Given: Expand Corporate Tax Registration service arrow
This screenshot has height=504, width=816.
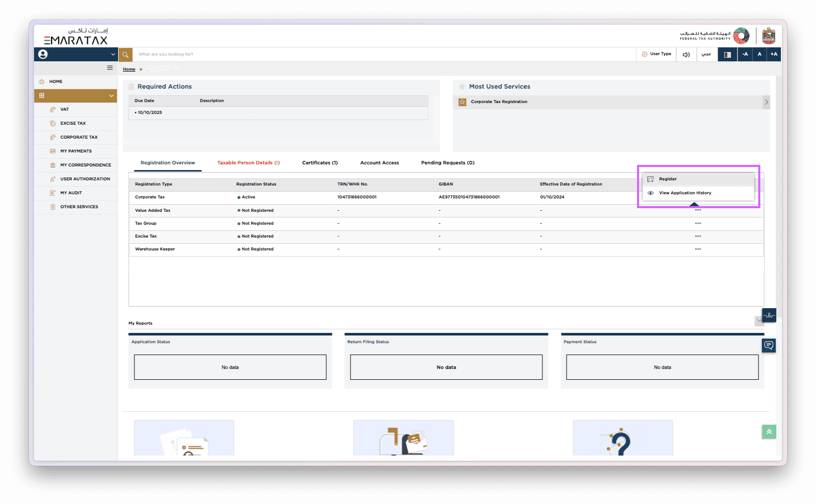Looking at the screenshot, I should click(766, 102).
